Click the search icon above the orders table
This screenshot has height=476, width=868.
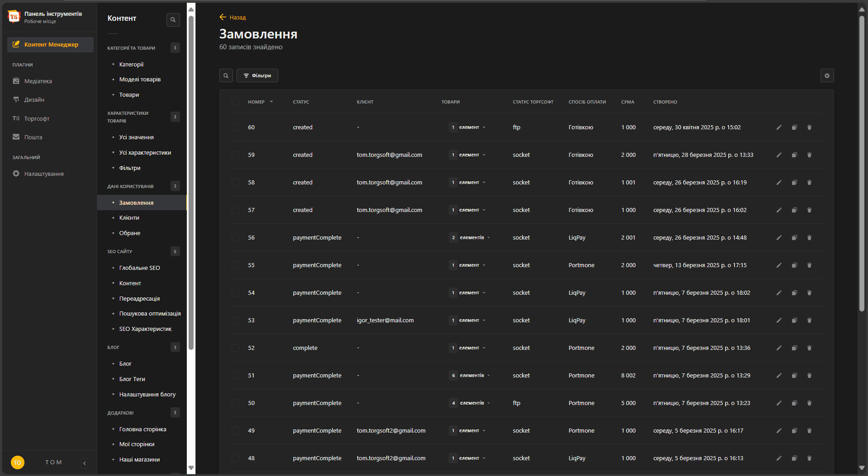tap(226, 75)
